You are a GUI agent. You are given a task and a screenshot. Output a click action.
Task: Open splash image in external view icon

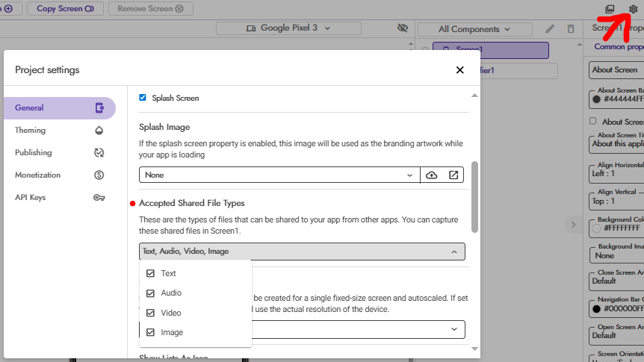[453, 175]
